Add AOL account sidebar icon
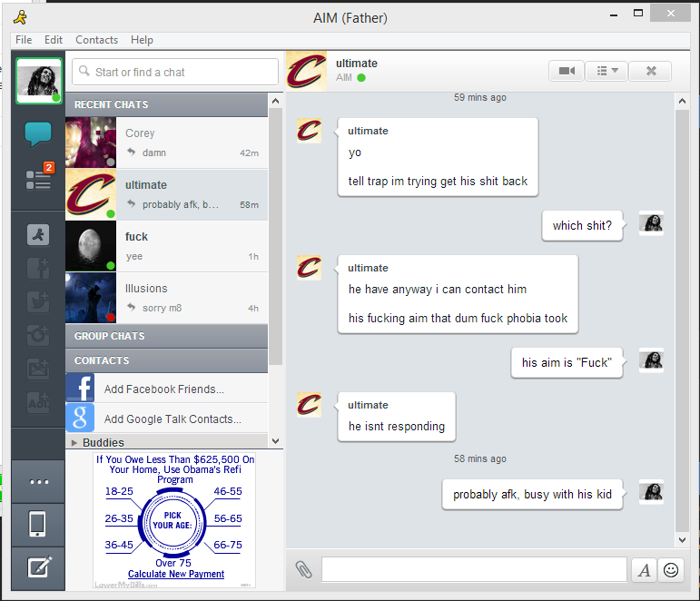This screenshot has height=601, width=700. [38, 402]
